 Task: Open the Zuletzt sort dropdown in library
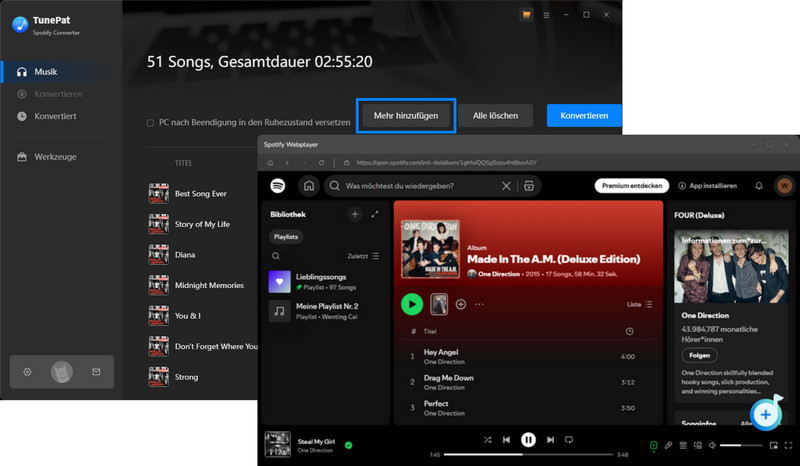[x=363, y=256]
